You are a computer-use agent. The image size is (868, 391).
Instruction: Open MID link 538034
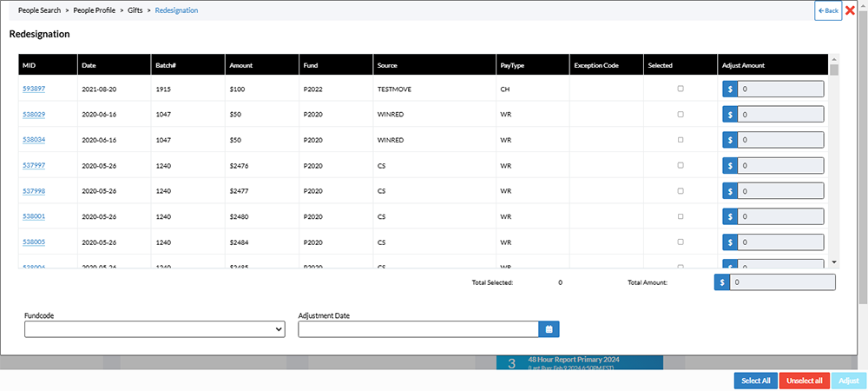34,140
